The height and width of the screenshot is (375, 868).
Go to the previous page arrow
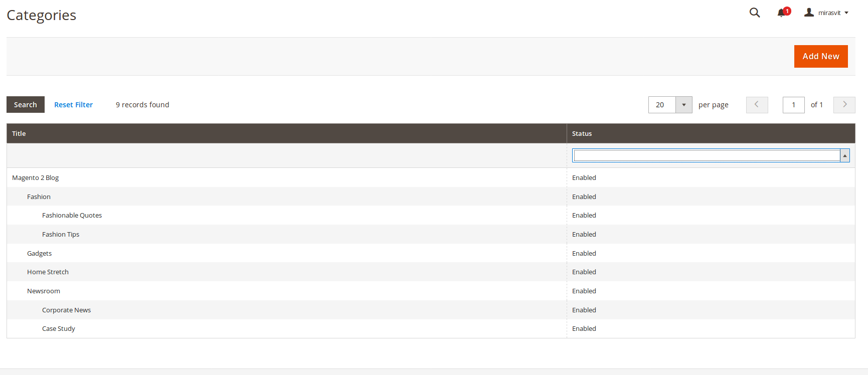(x=757, y=105)
